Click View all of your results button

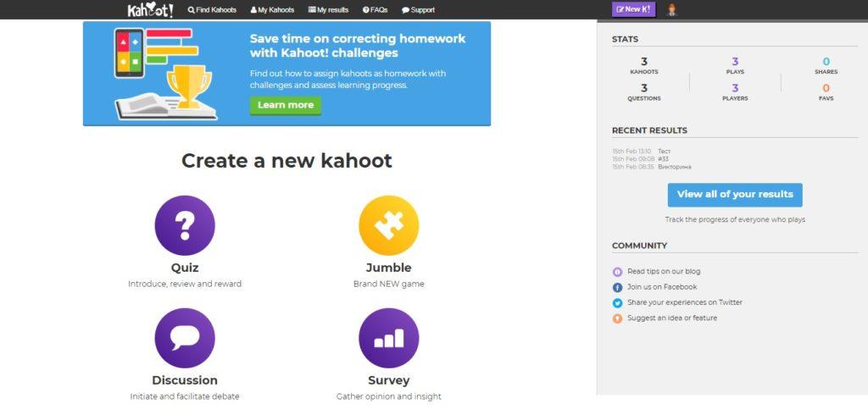pyautogui.click(x=735, y=195)
